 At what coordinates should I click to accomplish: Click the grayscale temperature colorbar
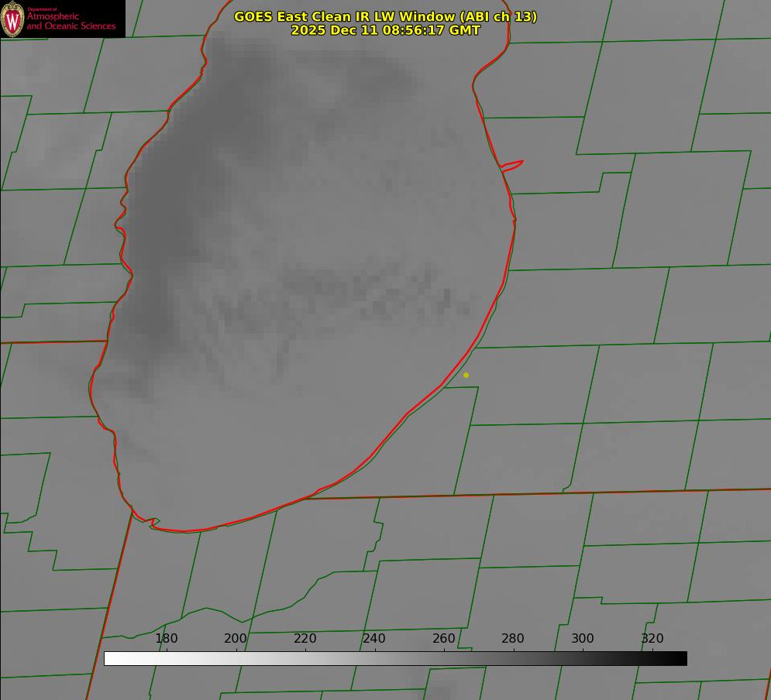395,658
